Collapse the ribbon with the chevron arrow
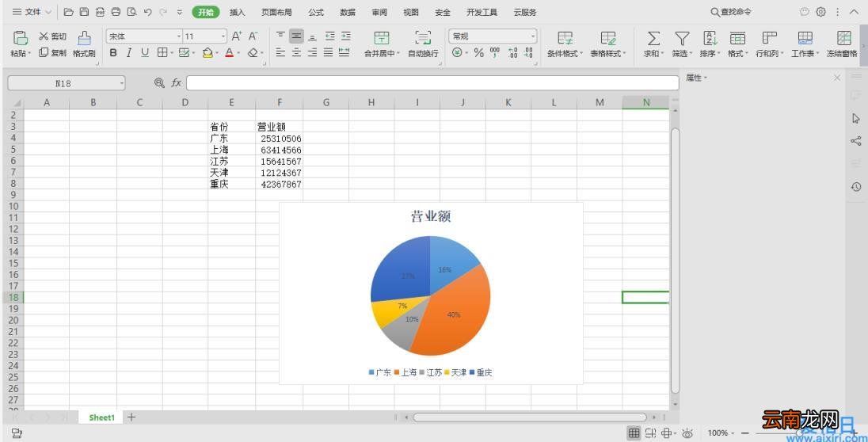Image resolution: width=868 pixels, height=442 pixels. [x=855, y=12]
